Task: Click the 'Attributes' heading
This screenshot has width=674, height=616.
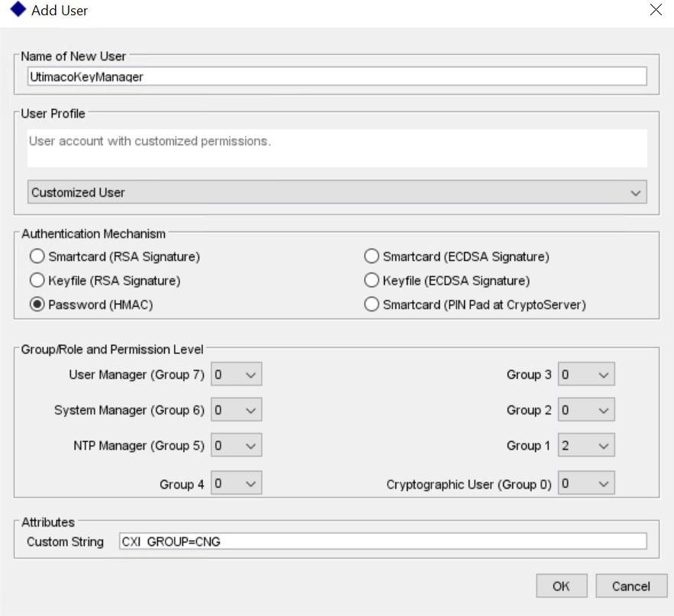Action: click(x=48, y=522)
